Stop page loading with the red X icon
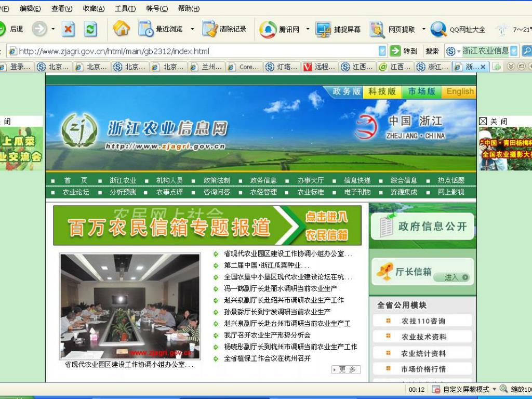The height and width of the screenshot is (399, 532). point(68,29)
